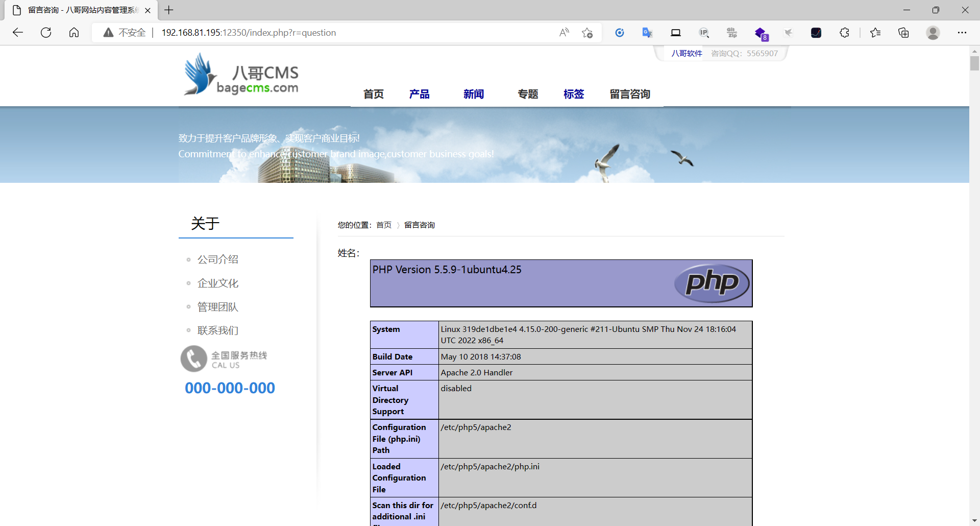Image resolution: width=980 pixels, height=526 pixels.
Task: Open the favorites list
Action: [x=875, y=33]
